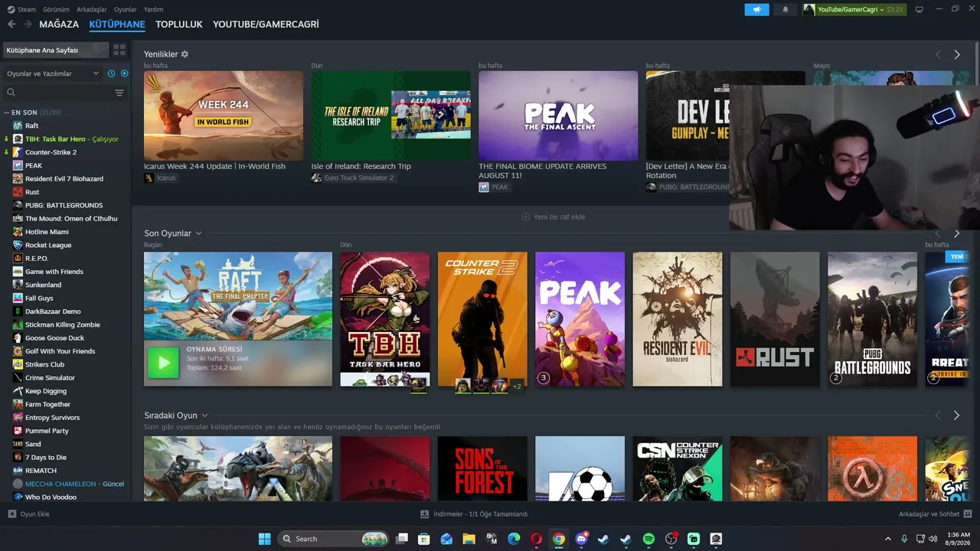Move the Sıradaki Oyun shelf left
980x551 pixels.
click(x=938, y=416)
